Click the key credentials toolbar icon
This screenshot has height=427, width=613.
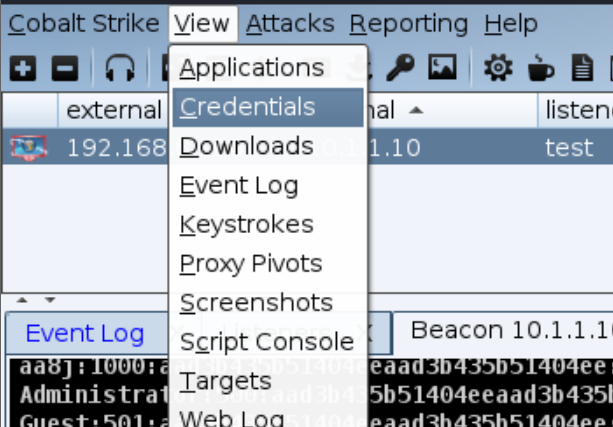pyautogui.click(x=400, y=68)
